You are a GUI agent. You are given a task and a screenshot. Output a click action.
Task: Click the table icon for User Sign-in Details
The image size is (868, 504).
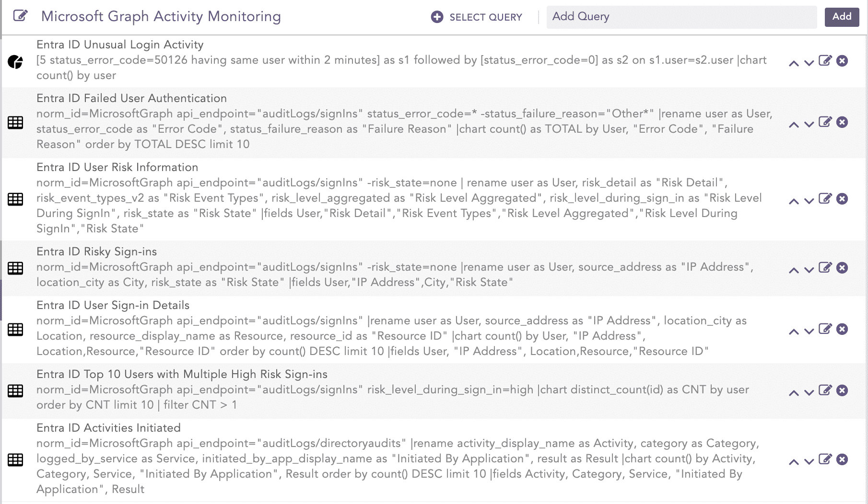[15, 330]
